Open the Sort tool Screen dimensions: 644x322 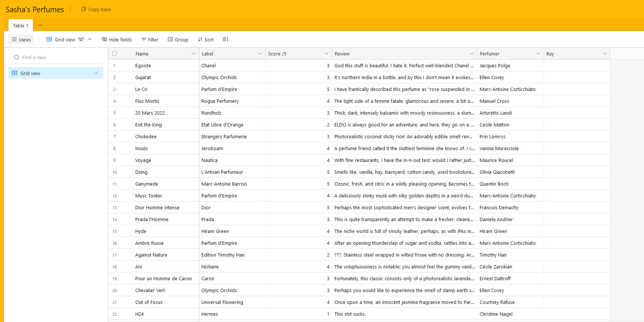coord(205,40)
